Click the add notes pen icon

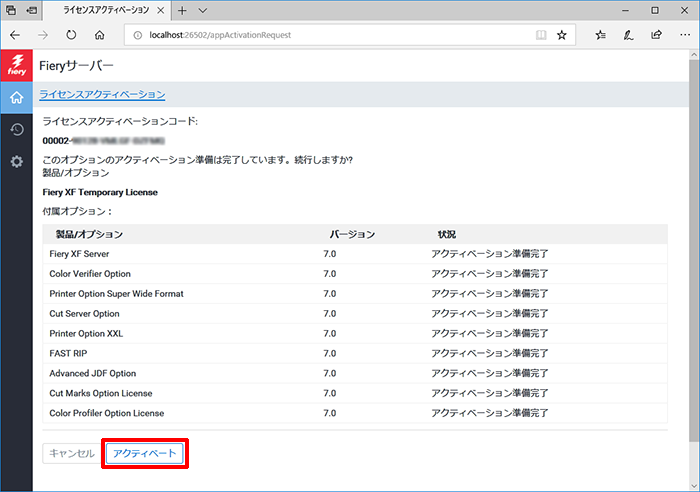[x=629, y=35]
